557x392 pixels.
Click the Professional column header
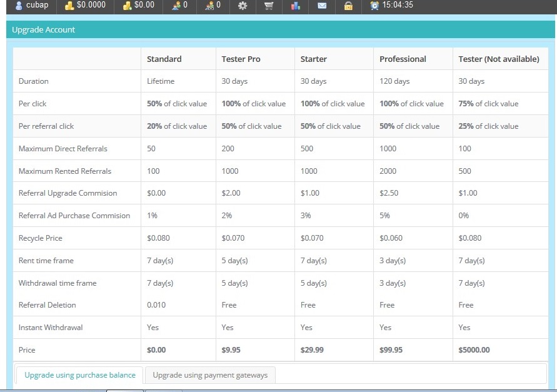(x=403, y=59)
